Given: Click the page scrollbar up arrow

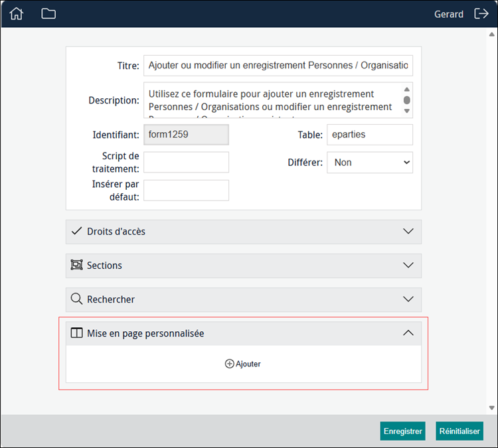Looking at the screenshot, I should click(x=491, y=35).
